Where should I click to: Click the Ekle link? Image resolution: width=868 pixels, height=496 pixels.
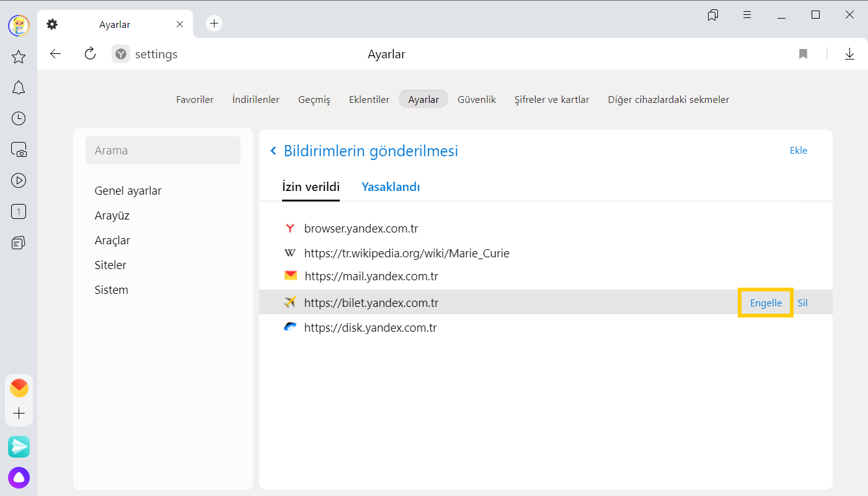(799, 150)
